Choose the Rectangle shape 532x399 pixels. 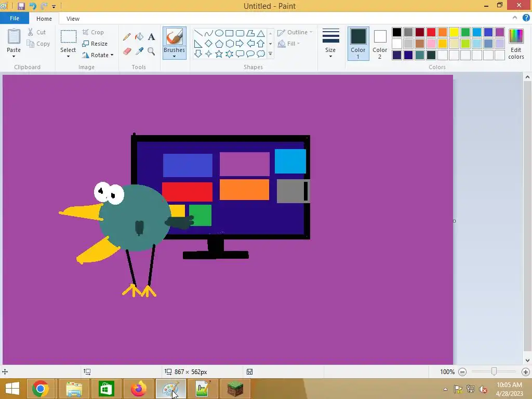tap(229, 33)
